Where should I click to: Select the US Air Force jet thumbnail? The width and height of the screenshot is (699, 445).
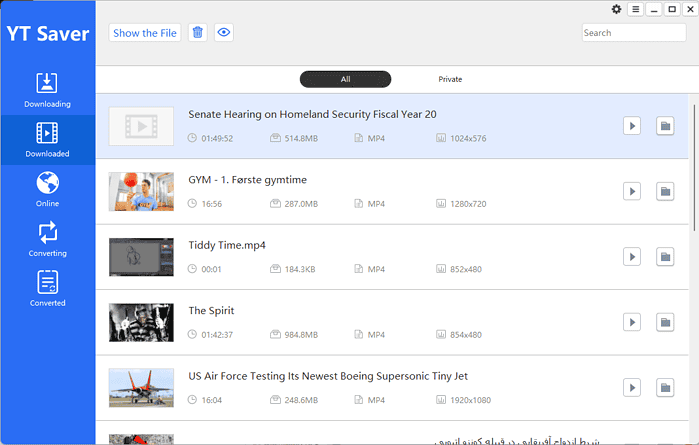coord(141,388)
